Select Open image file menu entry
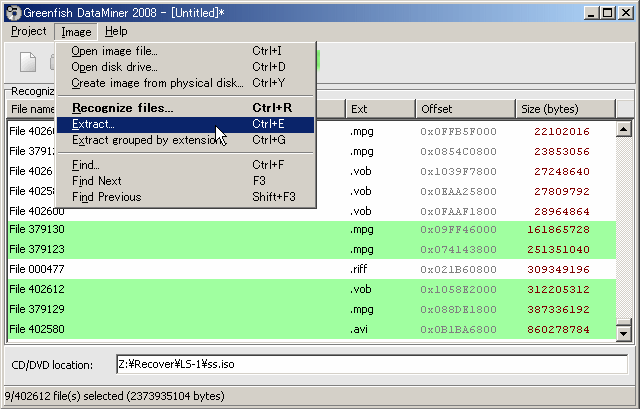Screen dimensions: 640x409 (x=115, y=51)
